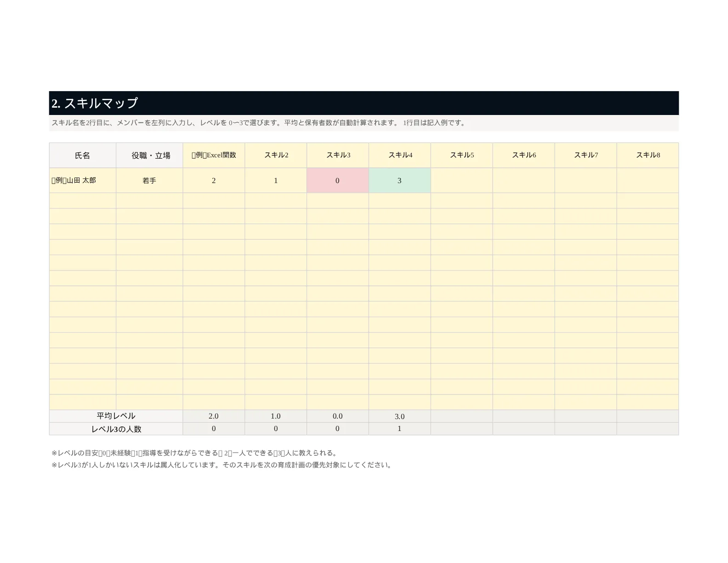
Task: Select the 'Excel関数' skill header cell
Action: click(214, 155)
